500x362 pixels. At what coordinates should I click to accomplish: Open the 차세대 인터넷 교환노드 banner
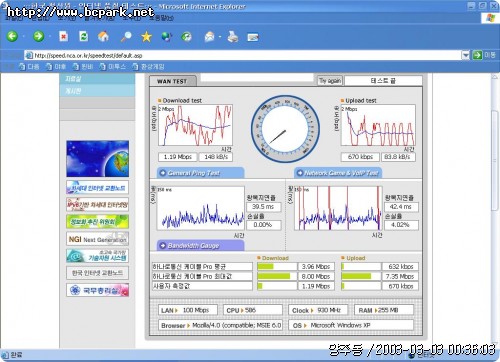pyautogui.click(x=97, y=187)
